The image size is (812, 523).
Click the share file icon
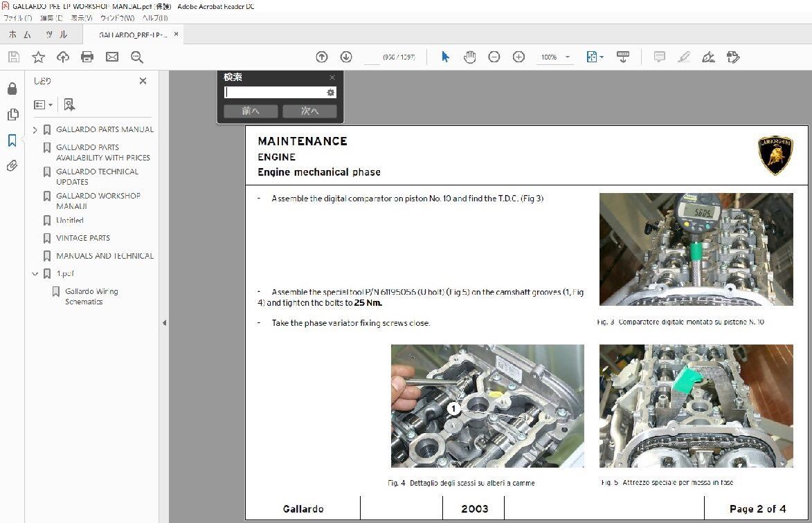(x=733, y=57)
